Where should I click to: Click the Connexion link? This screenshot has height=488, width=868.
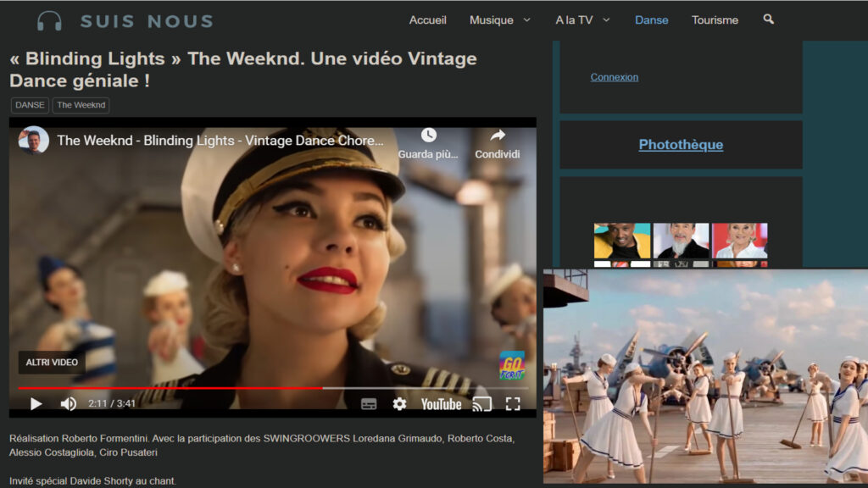pos(614,77)
